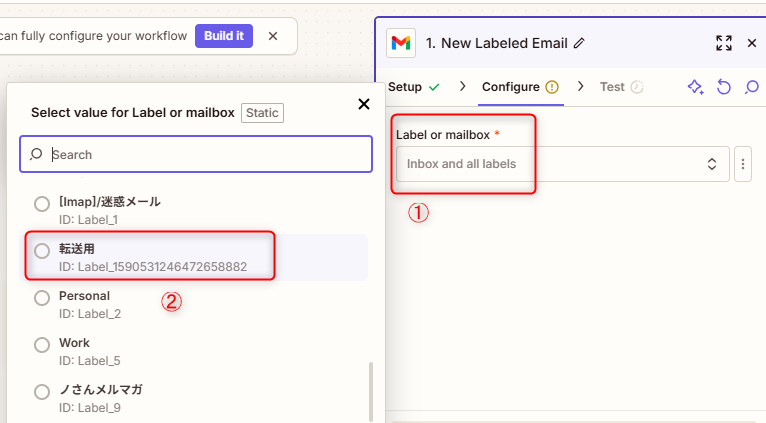Open the Label or mailbox dropdown
Viewport: 766px width, 423px height.
[x=562, y=163]
